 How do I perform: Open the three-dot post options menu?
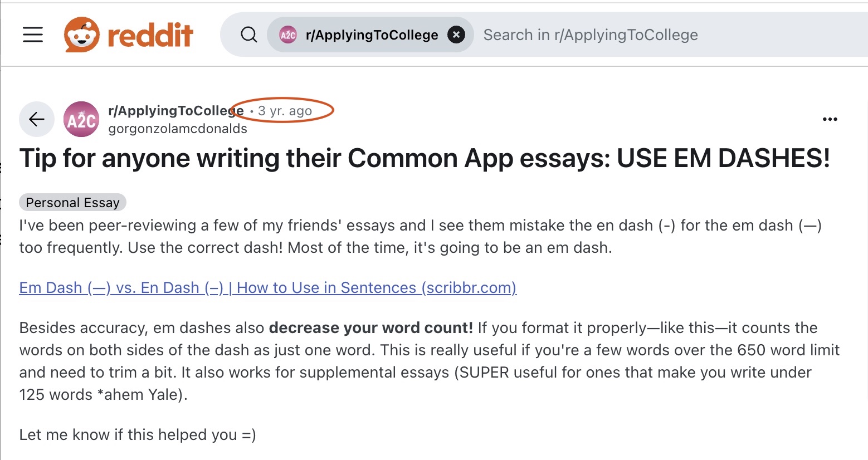point(830,119)
